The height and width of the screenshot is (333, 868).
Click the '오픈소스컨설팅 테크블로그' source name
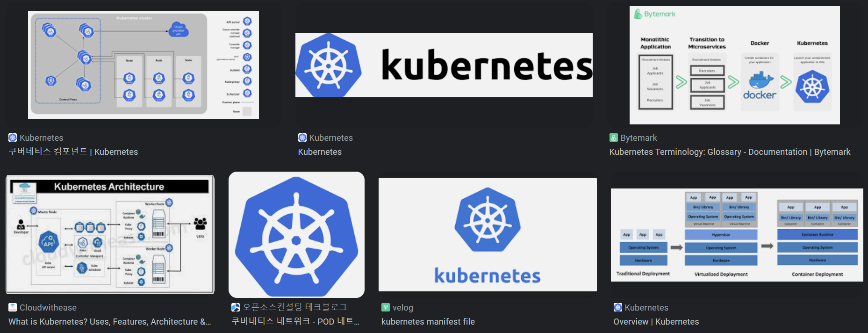click(295, 307)
